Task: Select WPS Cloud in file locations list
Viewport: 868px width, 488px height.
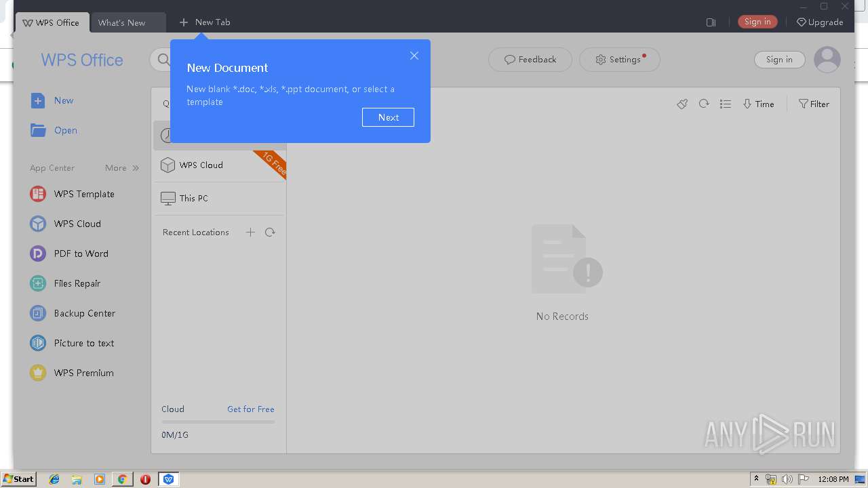Action: (219, 165)
